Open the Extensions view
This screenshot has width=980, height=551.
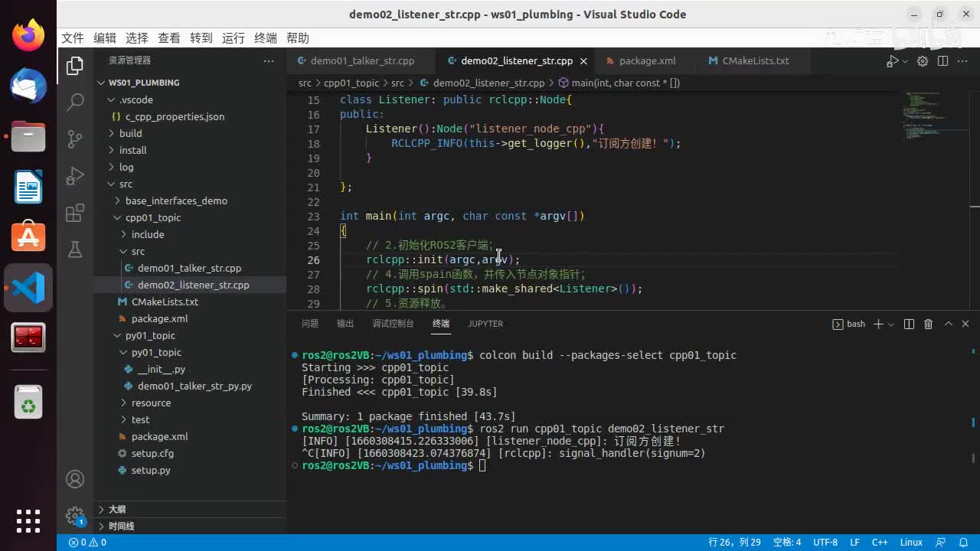click(x=75, y=214)
